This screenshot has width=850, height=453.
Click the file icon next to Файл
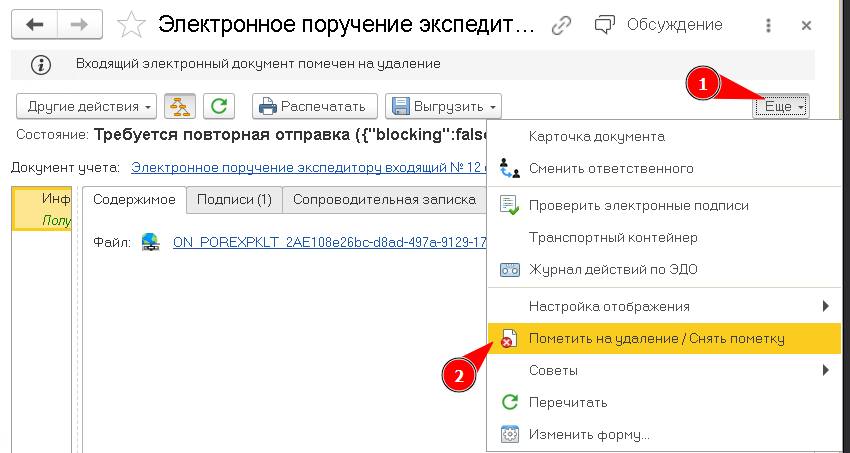[149, 242]
